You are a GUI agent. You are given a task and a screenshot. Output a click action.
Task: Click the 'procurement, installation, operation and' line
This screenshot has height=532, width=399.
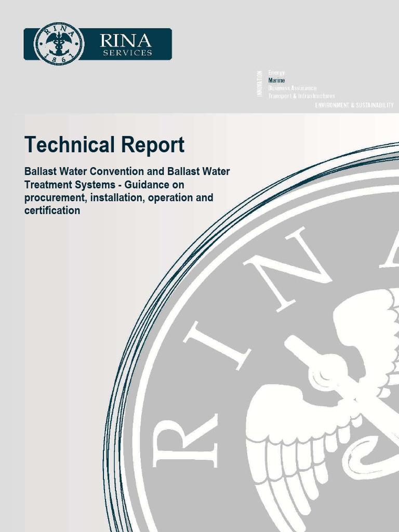pyautogui.click(x=119, y=198)
